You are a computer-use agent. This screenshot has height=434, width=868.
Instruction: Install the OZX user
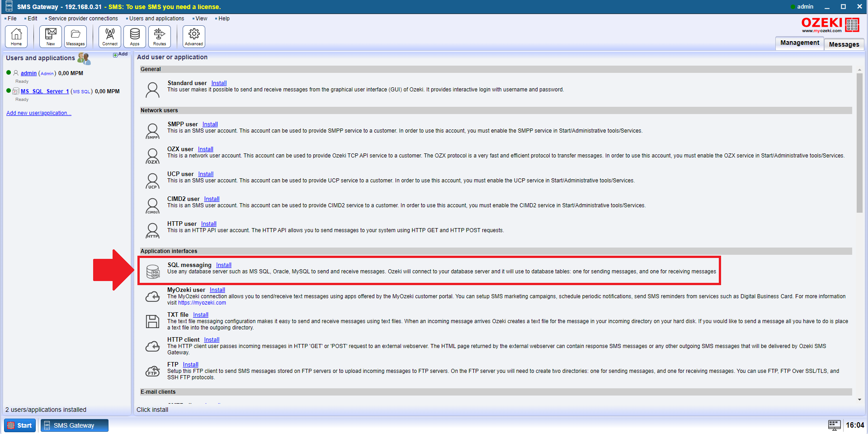(x=205, y=149)
